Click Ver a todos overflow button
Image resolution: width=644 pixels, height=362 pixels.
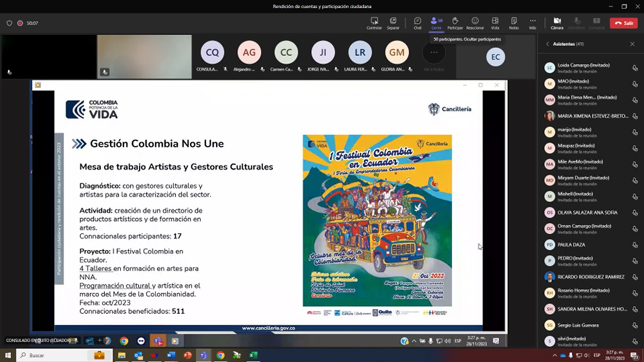[434, 56]
